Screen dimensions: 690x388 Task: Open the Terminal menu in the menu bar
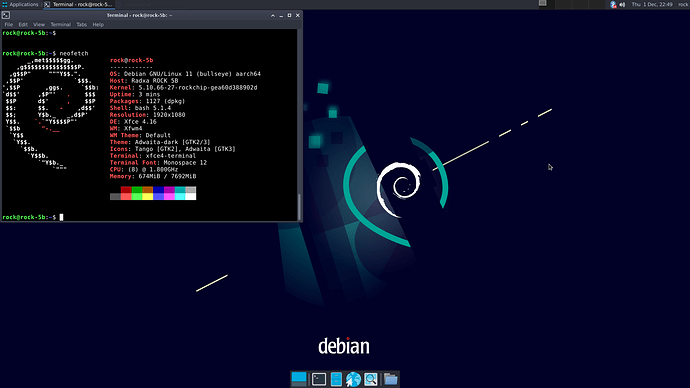pyautogui.click(x=60, y=25)
